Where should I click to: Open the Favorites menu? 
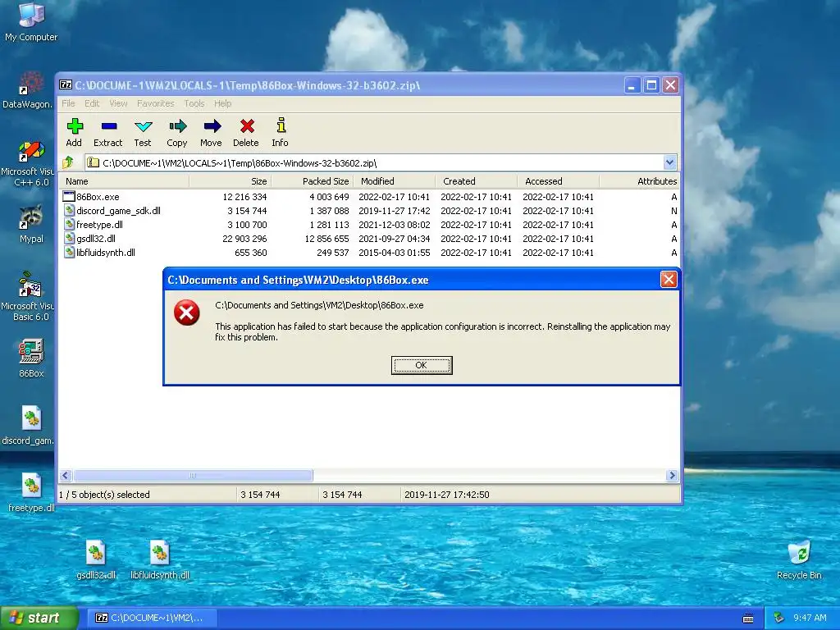coord(155,103)
